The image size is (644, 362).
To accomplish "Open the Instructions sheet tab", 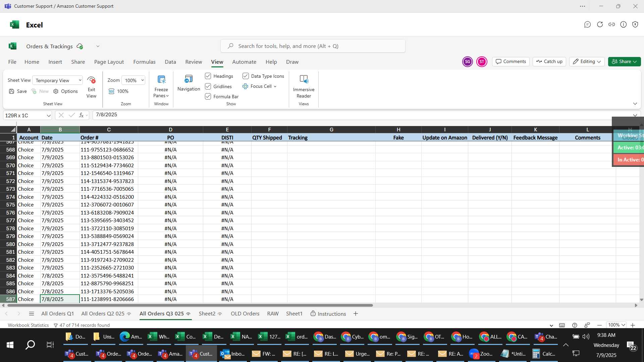I will tap(328, 314).
